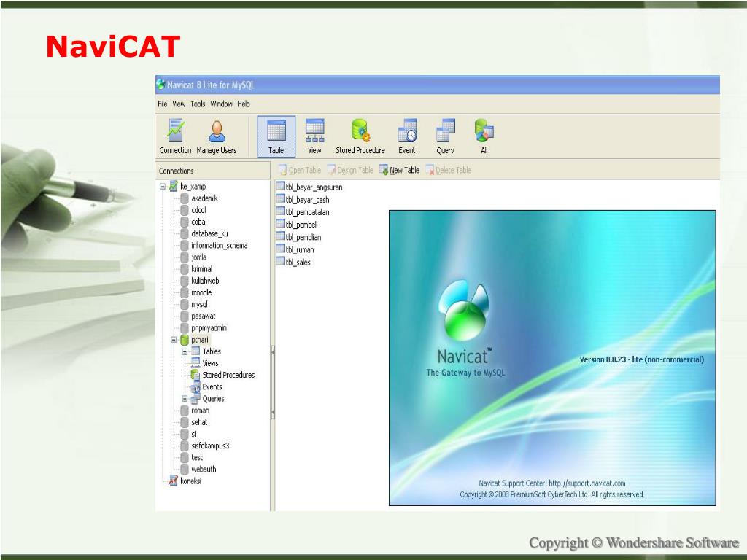747x560 pixels.
Task: Select the sehat database
Action: [x=199, y=422]
